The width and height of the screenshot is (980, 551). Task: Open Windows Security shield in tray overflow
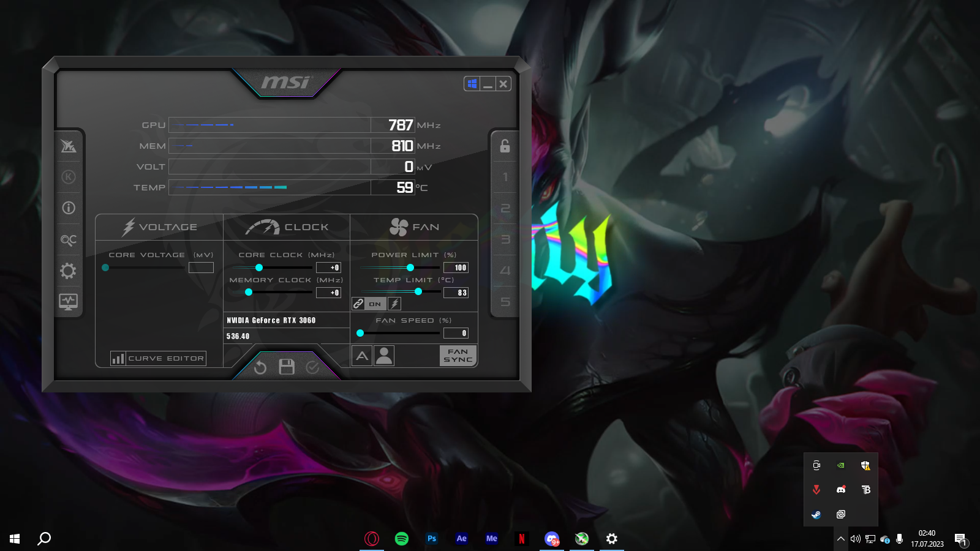(x=865, y=465)
